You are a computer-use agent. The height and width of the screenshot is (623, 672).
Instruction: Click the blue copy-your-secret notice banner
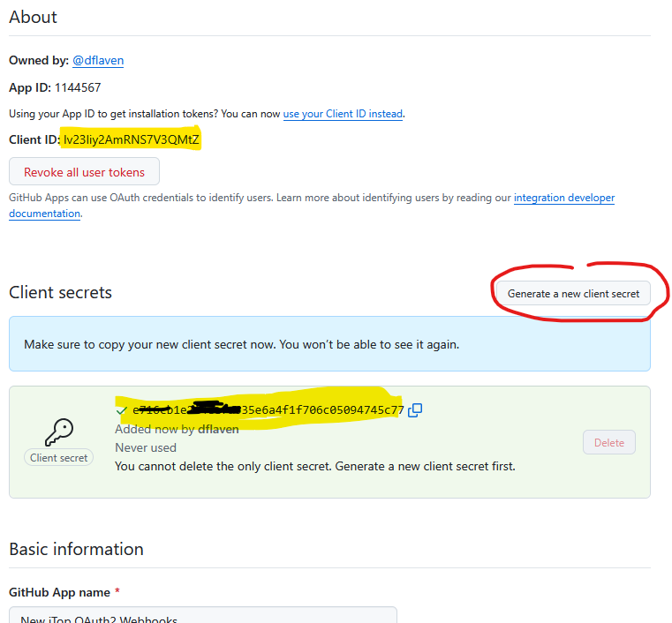point(329,344)
